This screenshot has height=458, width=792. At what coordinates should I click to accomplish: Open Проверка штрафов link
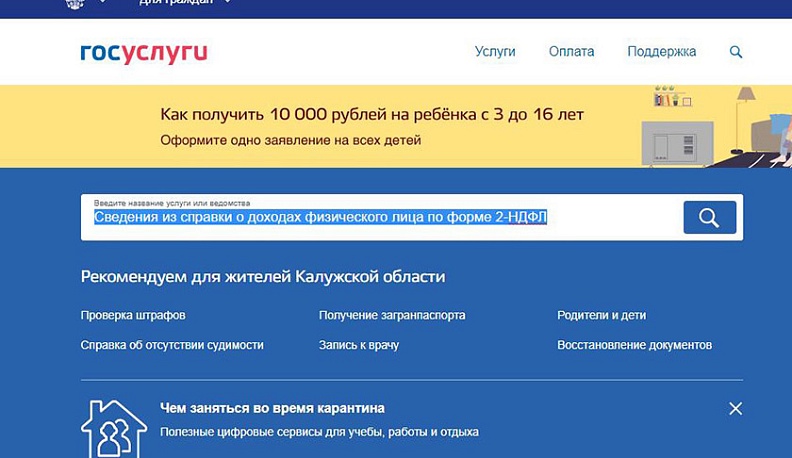click(133, 315)
